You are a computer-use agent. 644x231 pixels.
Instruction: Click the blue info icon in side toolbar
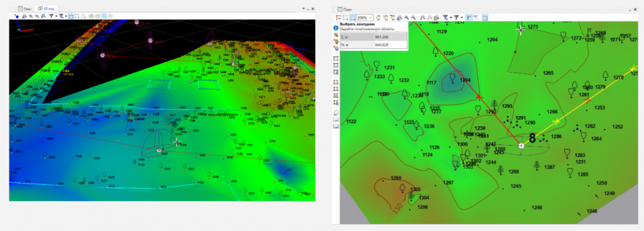coord(336,28)
